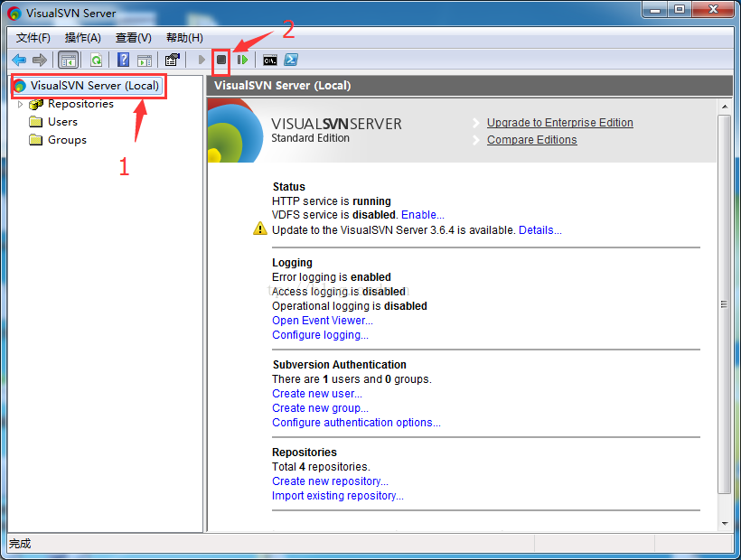Viewport: 741px width, 560px height.
Task: Open the 文件(F) menu
Action: click(x=33, y=37)
